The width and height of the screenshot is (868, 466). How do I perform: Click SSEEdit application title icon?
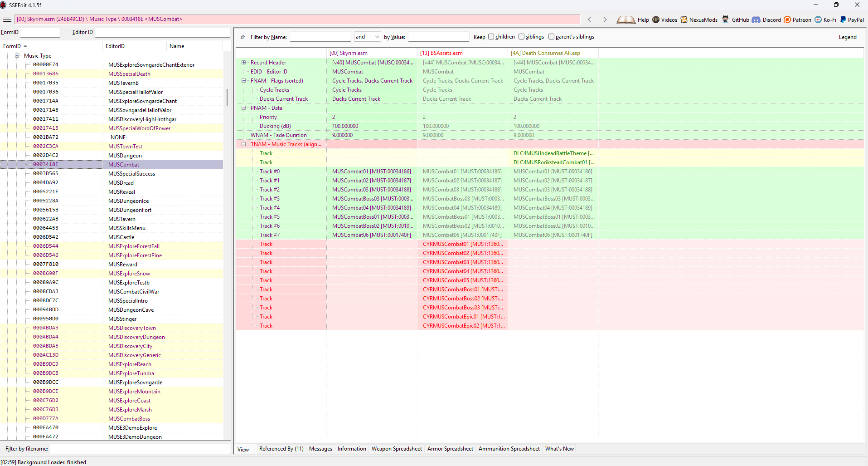3,5
